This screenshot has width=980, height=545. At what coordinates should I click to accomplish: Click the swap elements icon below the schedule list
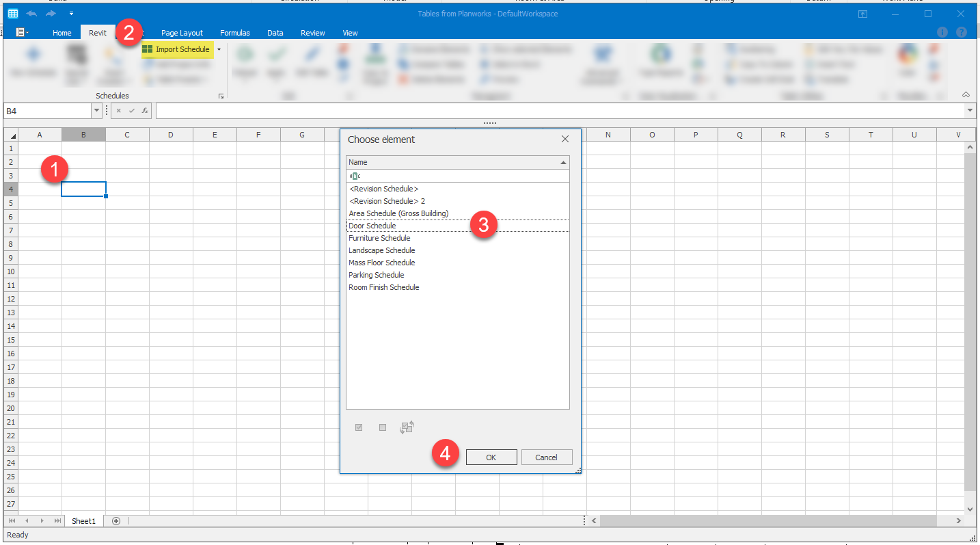pos(407,427)
